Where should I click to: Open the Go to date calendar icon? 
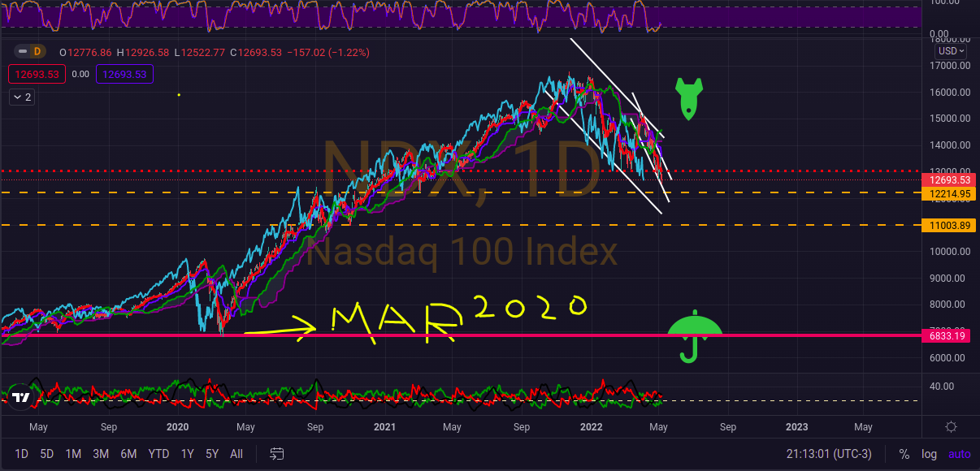(x=277, y=453)
